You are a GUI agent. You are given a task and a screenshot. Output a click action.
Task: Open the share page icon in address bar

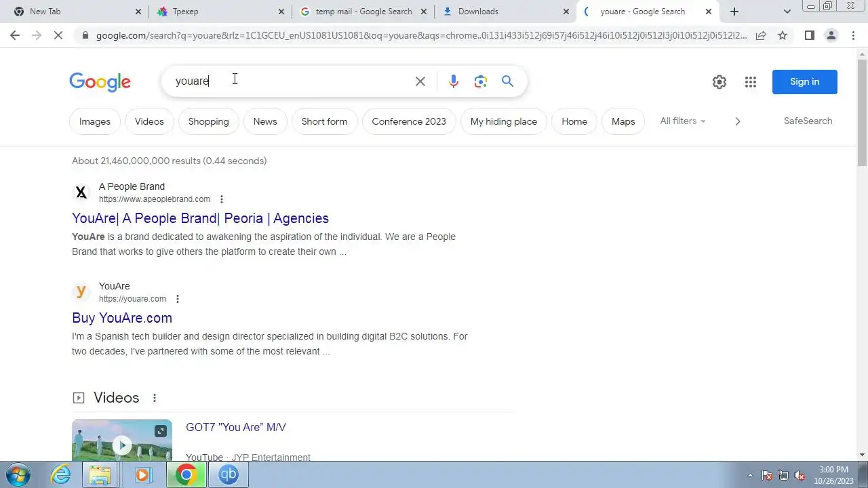[761, 35]
